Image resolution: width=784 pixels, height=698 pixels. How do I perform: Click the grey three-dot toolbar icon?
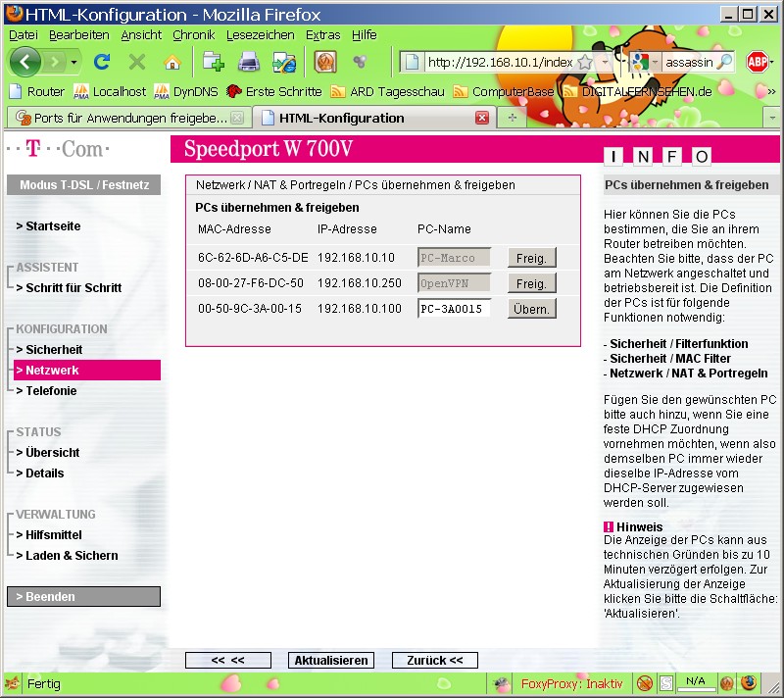click(360, 62)
